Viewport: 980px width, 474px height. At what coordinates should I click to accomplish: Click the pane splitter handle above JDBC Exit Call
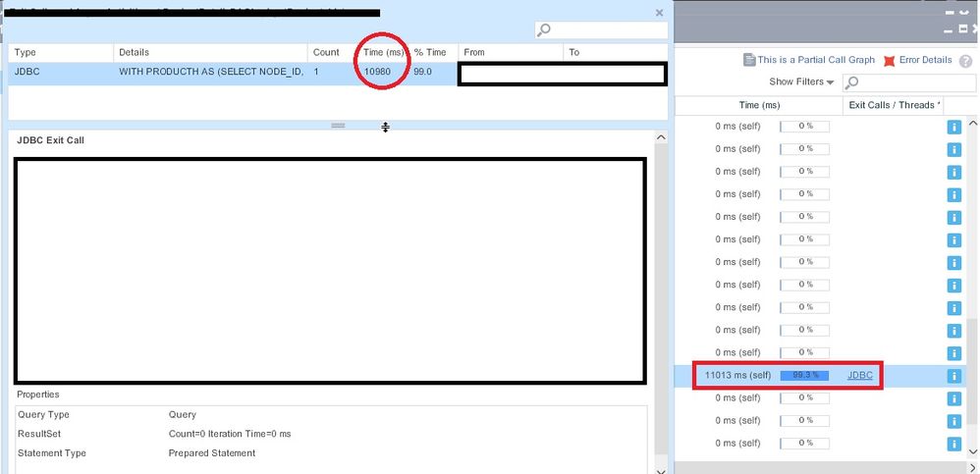[338, 126]
